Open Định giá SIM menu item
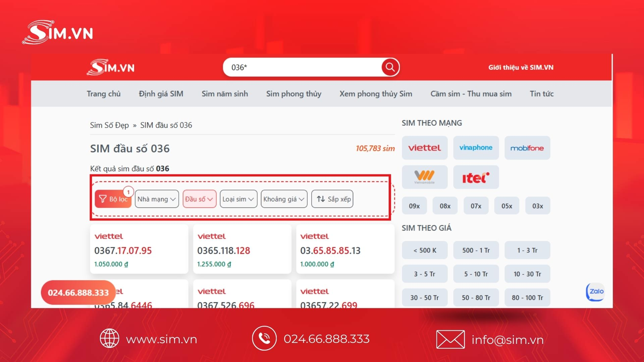The image size is (644, 362). click(161, 94)
